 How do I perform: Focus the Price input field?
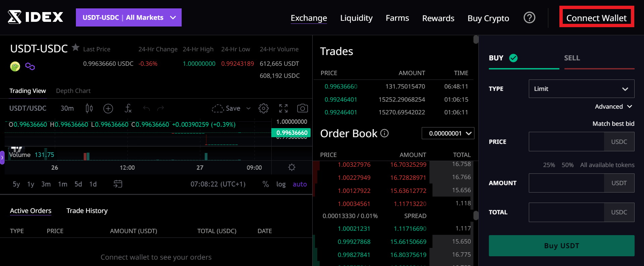pyautogui.click(x=566, y=142)
